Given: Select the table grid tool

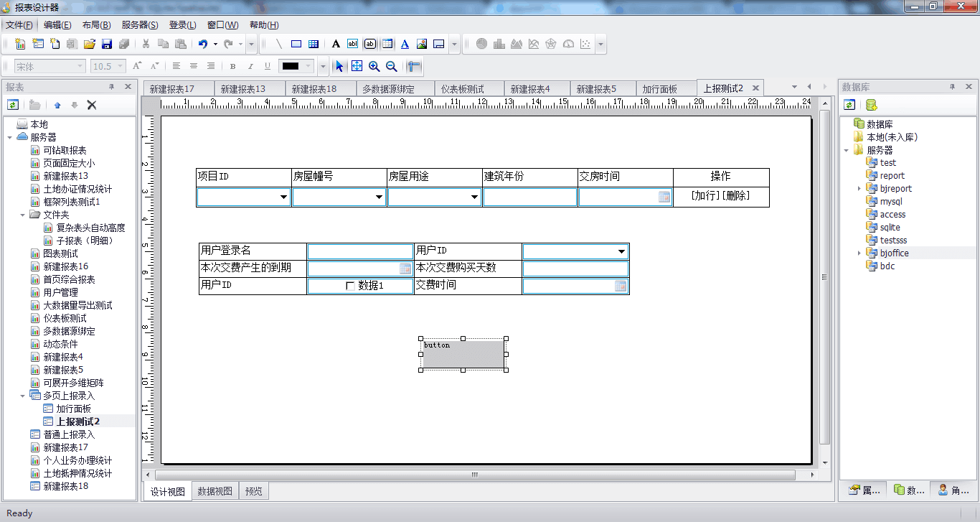Looking at the screenshot, I should pyautogui.click(x=314, y=44).
